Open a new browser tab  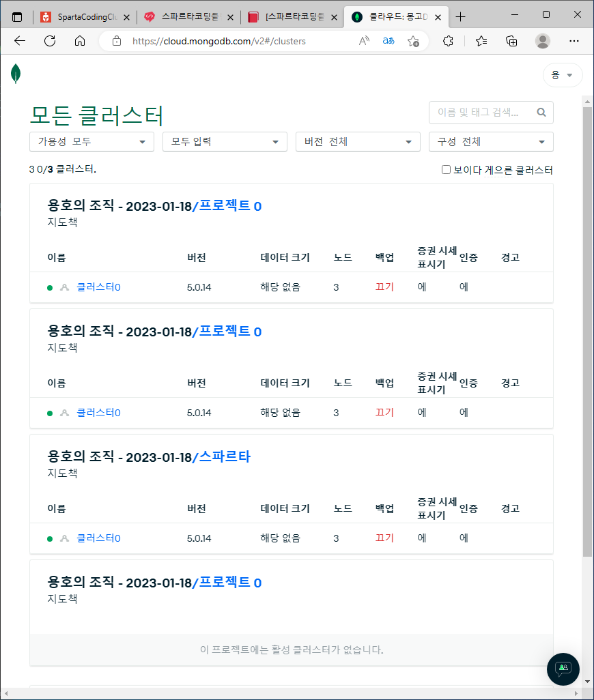tap(460, 17)
